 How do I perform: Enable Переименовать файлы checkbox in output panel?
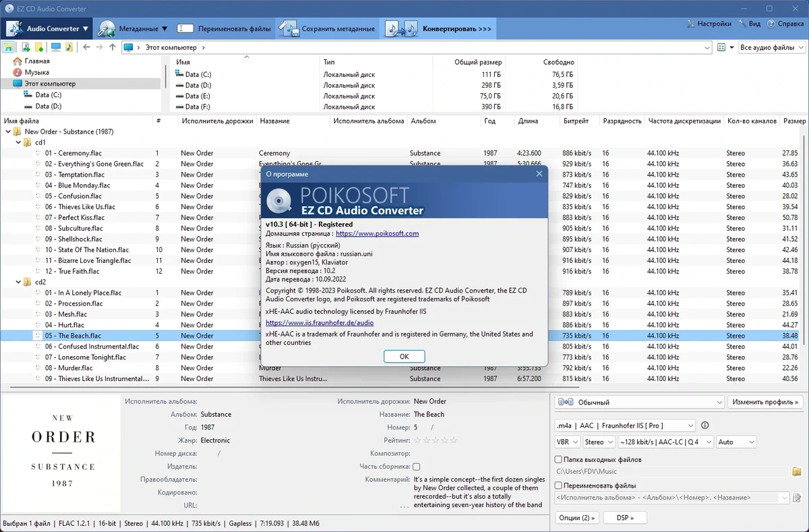click(x=558, y=485)
